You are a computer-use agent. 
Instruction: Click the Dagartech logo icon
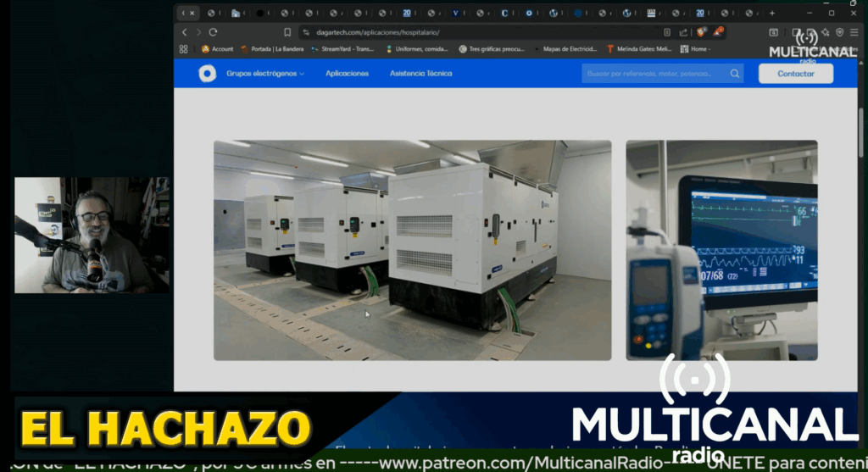pyautogui.click(x=207, y=74)
